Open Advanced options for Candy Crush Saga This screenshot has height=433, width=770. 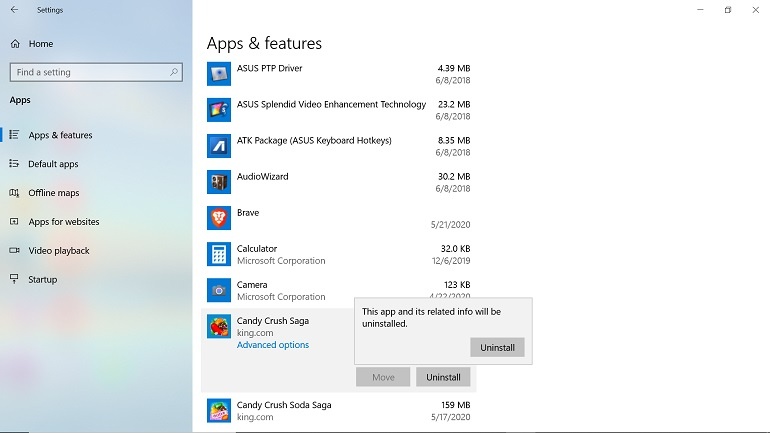click(x=273, y=345)
